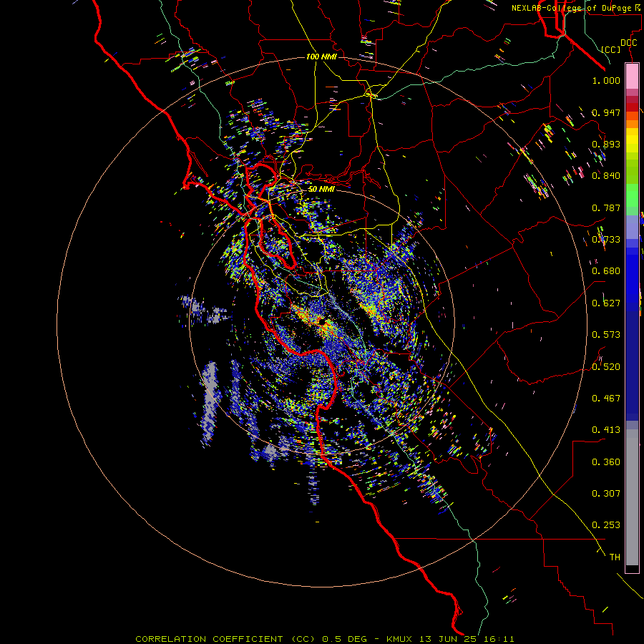Pick the pink band at color bar top

632,76
